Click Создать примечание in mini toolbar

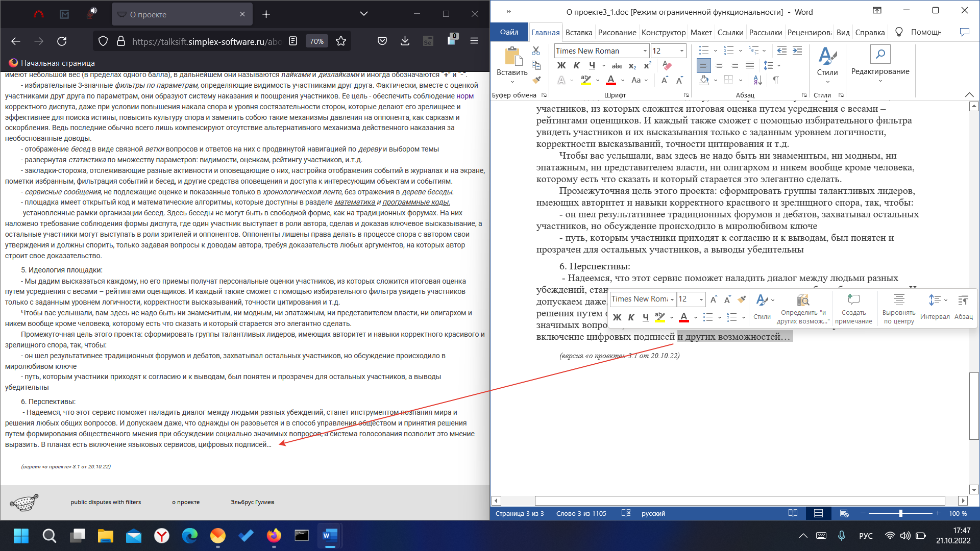853,309
